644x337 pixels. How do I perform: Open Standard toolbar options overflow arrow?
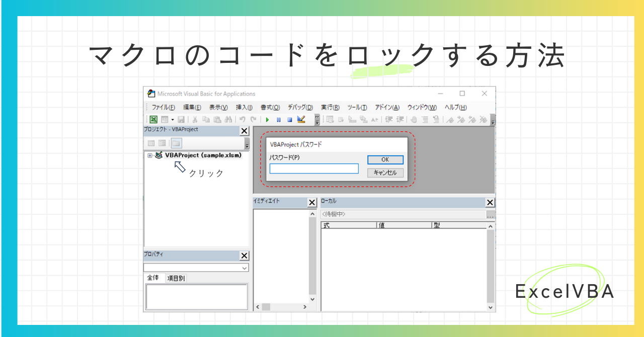tap(317, 120)
